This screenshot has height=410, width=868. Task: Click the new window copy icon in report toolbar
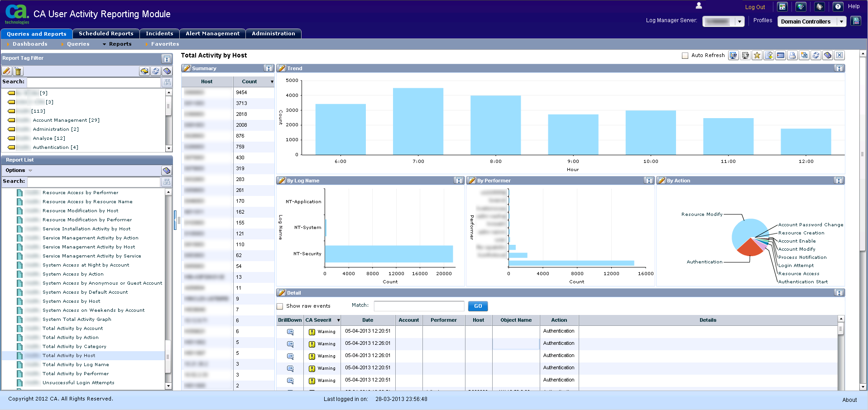coord(804,55)
